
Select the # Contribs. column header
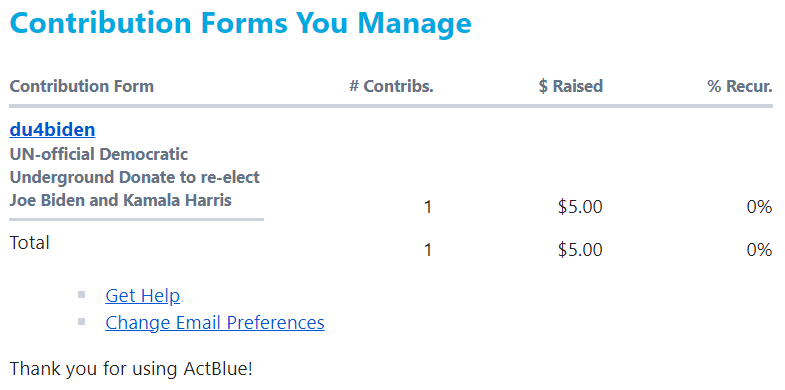tap(391, 86)
